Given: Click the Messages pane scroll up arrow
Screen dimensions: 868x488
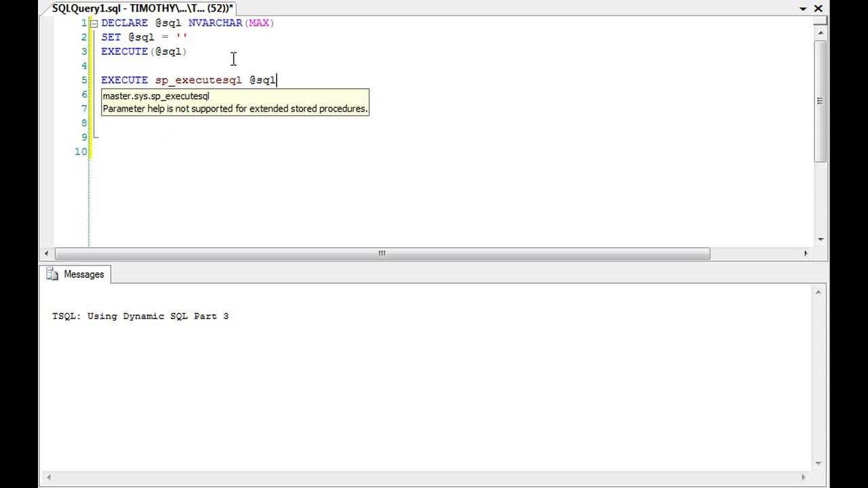Looking at the screenshot, I should [818, 292].
